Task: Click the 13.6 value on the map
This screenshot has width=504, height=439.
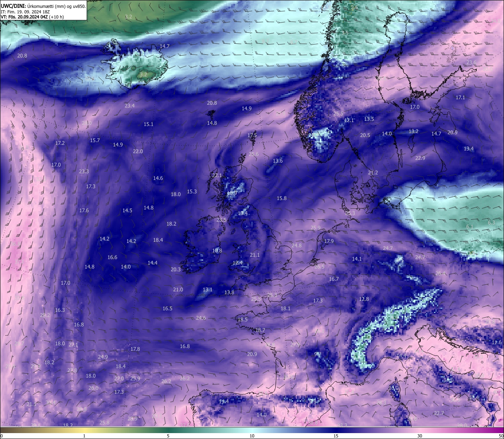Action: tap(278, 161)
